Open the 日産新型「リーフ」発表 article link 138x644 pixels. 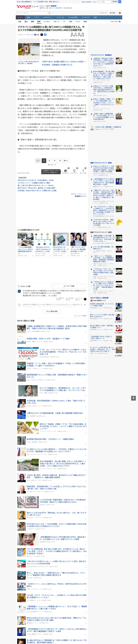[x=56, y=365]
